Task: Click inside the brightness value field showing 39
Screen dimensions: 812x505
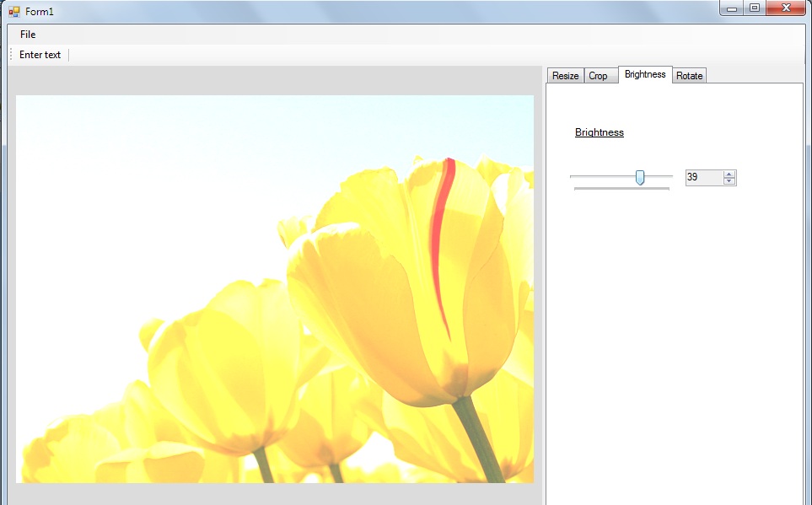Action: click(x=704, y=177)
